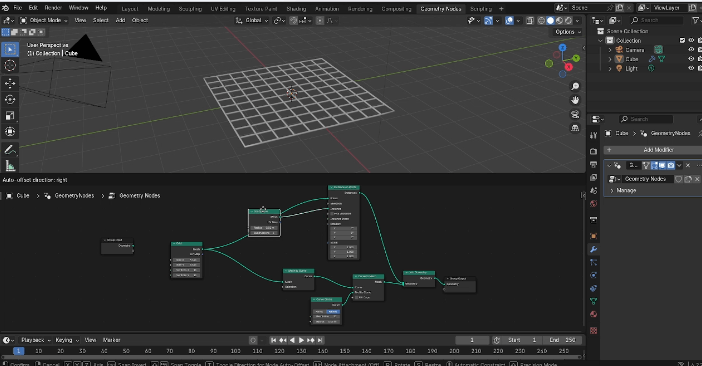
Task: Hide the Collection in outliner
Action: (691, 40)
